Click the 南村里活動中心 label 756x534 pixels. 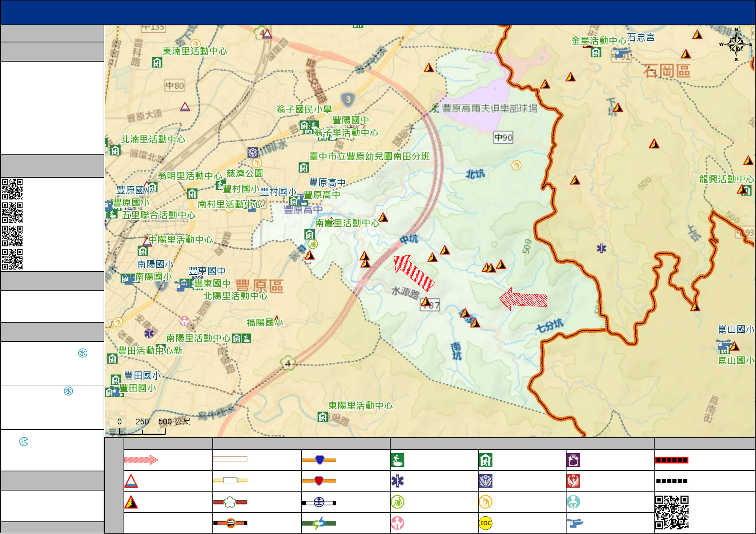230,204
